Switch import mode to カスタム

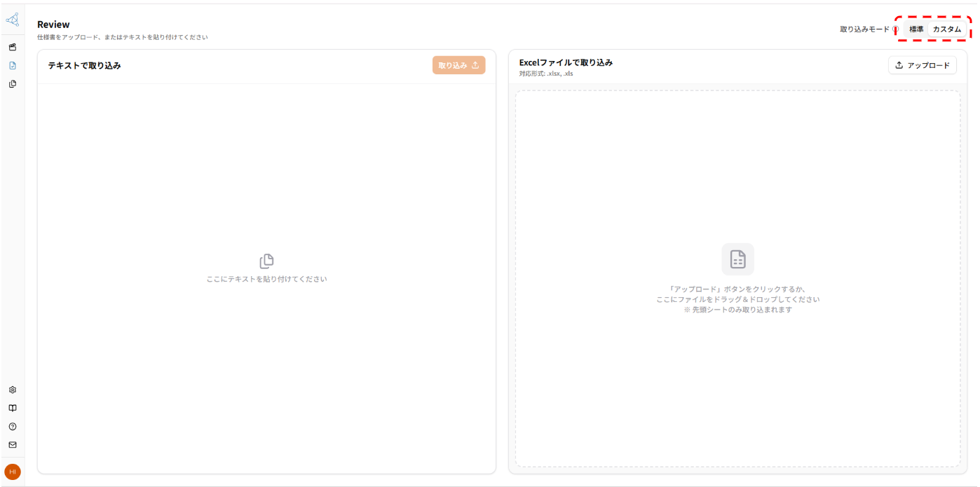pos(946,29)
